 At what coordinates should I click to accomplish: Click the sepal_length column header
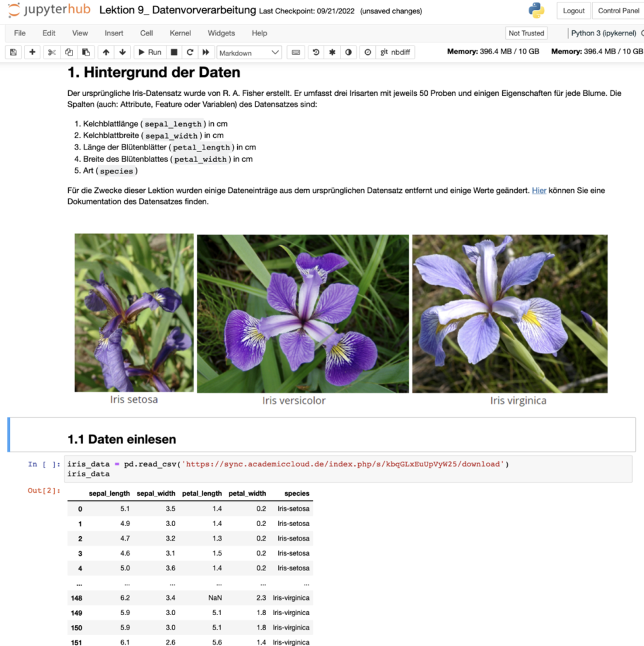click(x=109, y=493)
